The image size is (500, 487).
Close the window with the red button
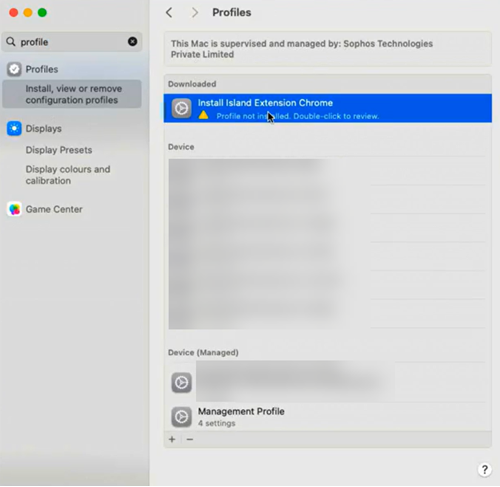(14, 13)
